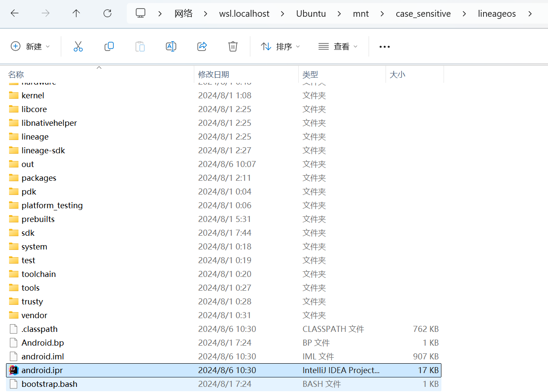
Task: Expand chevron after Ubuntu in path
Action: click(339, 13)
